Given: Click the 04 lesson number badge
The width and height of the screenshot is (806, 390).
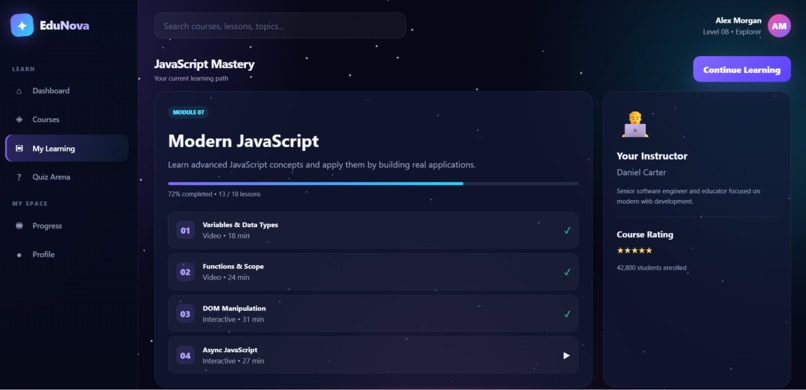Looking at the screenshot, I should [186, 356].
